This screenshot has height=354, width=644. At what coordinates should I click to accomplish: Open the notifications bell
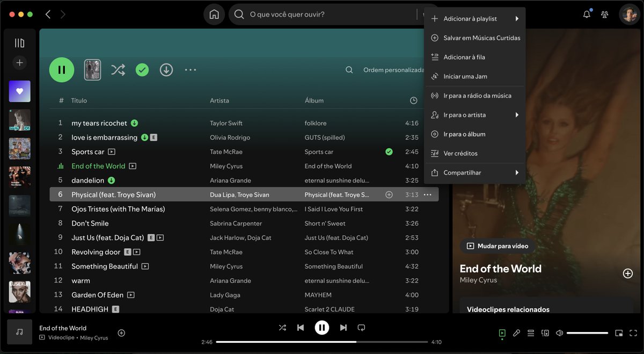point(587,15)
